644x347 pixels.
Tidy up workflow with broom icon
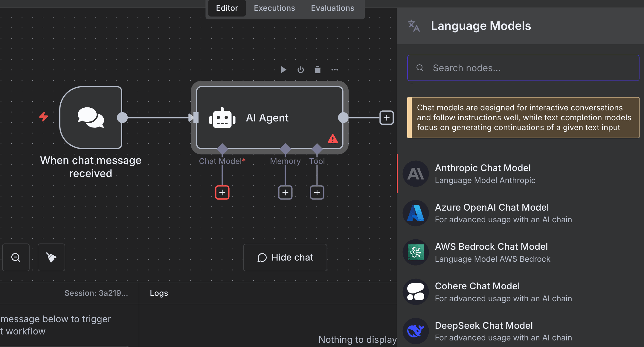(x=51, y=257)
